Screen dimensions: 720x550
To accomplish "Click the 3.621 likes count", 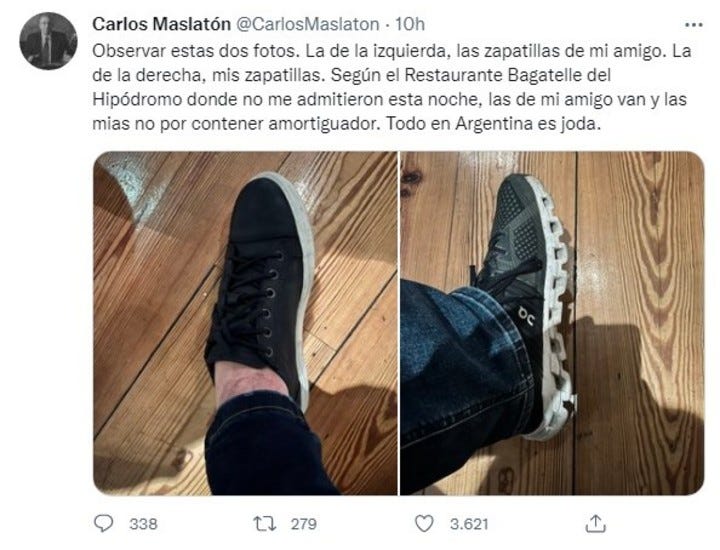I will 469,524.
